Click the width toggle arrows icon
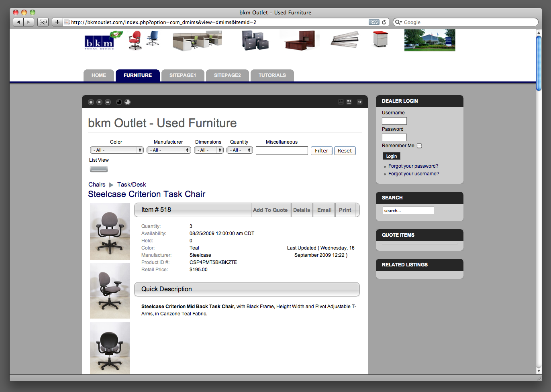This screenshot has width=551, height=392. point(360,102)
